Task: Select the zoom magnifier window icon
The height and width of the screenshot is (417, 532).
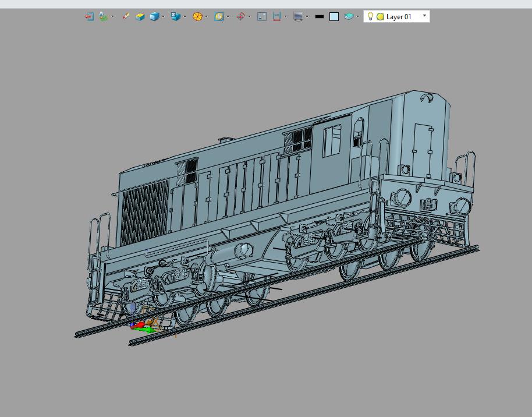Action: (219, 16)
